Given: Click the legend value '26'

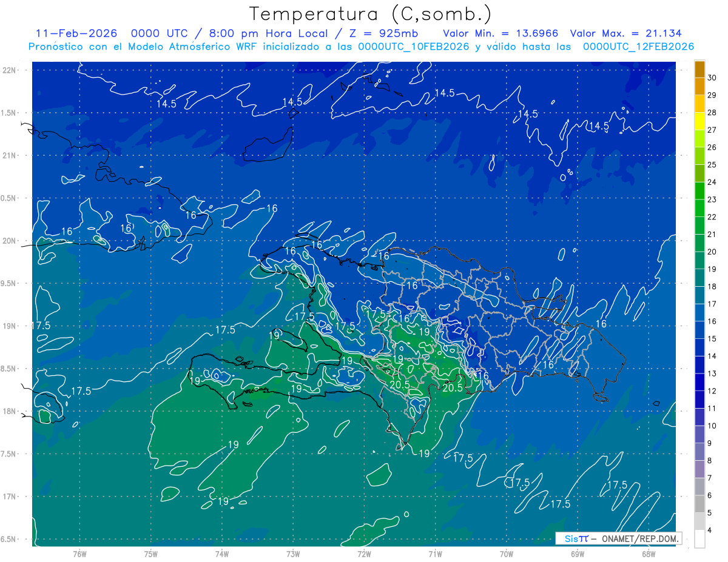Looking at the screenshot, I should coord(712,147).
